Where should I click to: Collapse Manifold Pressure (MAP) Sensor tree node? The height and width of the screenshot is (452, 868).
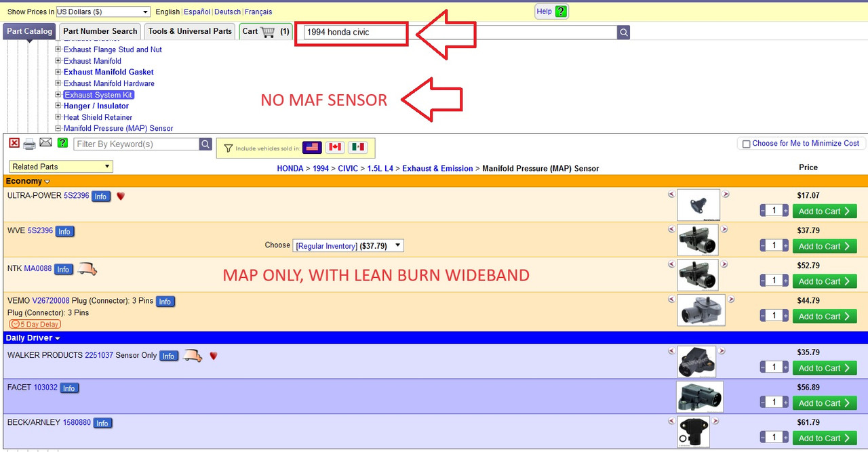[x=58, y=128]
